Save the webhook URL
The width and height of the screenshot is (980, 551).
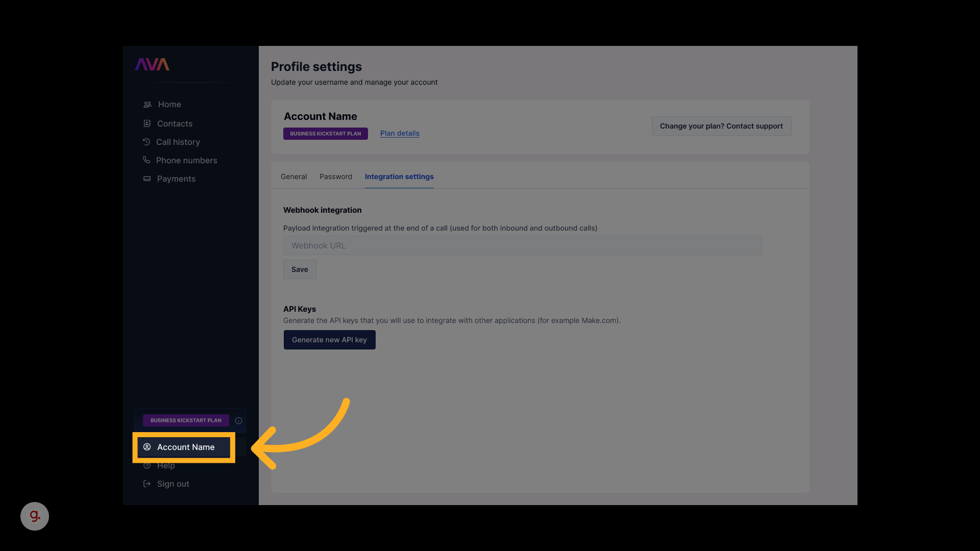[300, 269]
